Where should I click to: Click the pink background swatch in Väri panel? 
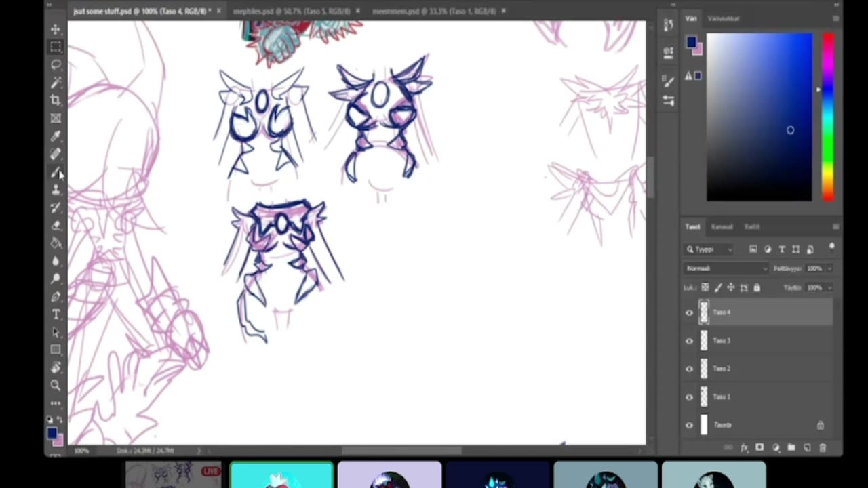click(x=698, y=49)
